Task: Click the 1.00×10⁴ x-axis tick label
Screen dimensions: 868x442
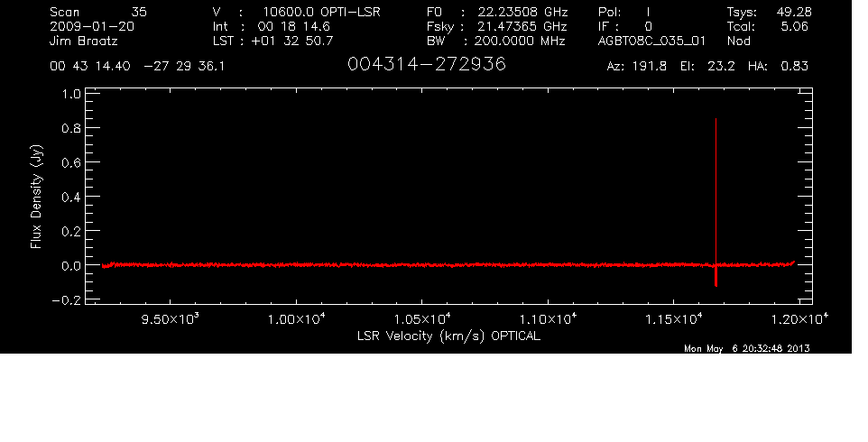Action: point(296,319)
